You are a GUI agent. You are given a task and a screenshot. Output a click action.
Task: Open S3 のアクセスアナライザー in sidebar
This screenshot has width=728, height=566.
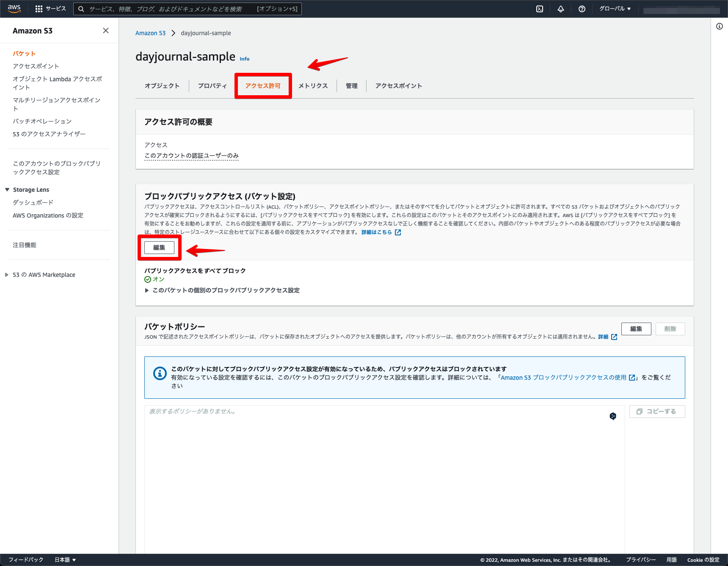(x=49, y=134)
